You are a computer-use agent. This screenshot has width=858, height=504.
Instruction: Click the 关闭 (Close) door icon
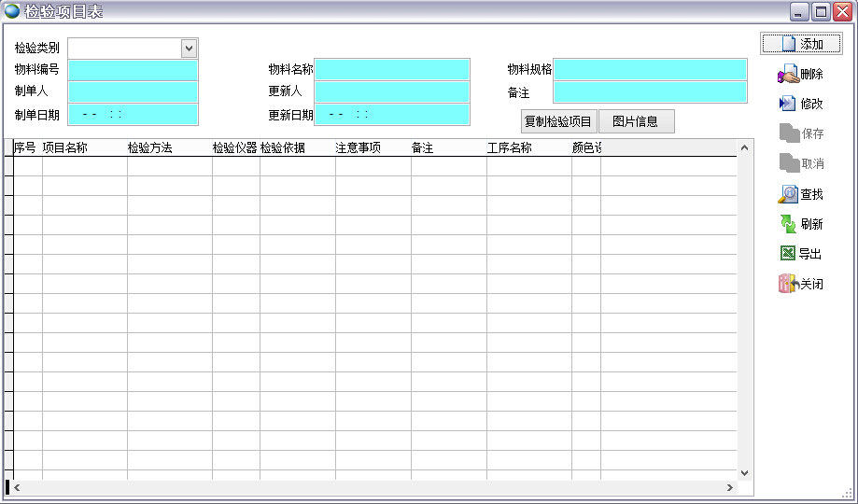click(x=787, y=285)
